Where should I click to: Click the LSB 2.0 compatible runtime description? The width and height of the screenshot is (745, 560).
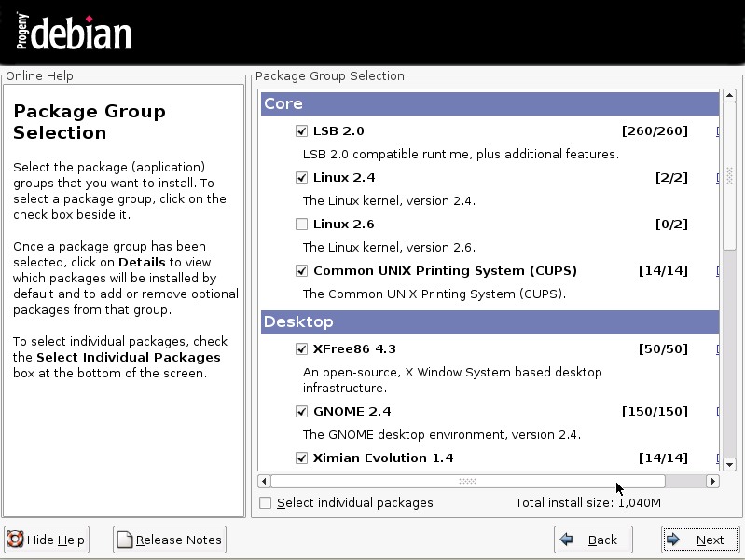click(461, 154)
